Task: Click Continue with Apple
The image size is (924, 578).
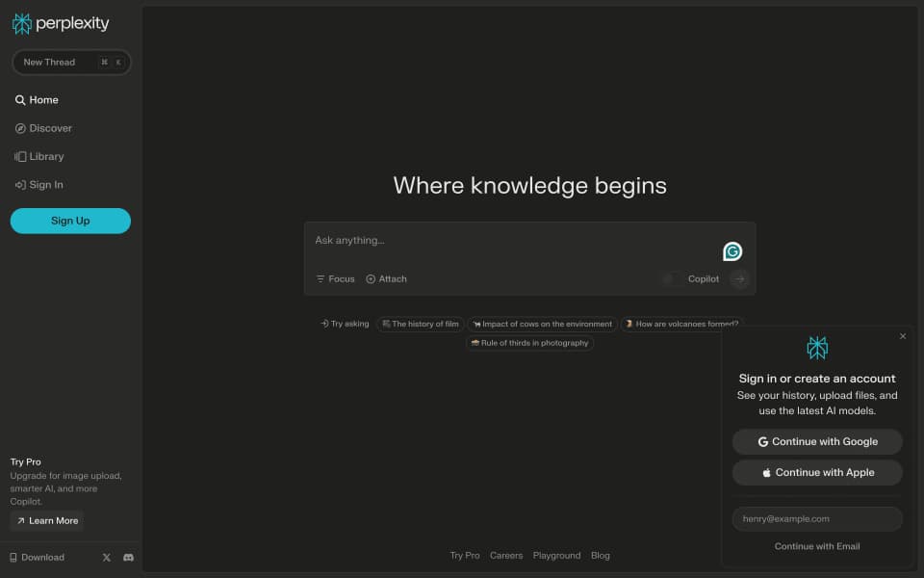Action: (817, 472)
